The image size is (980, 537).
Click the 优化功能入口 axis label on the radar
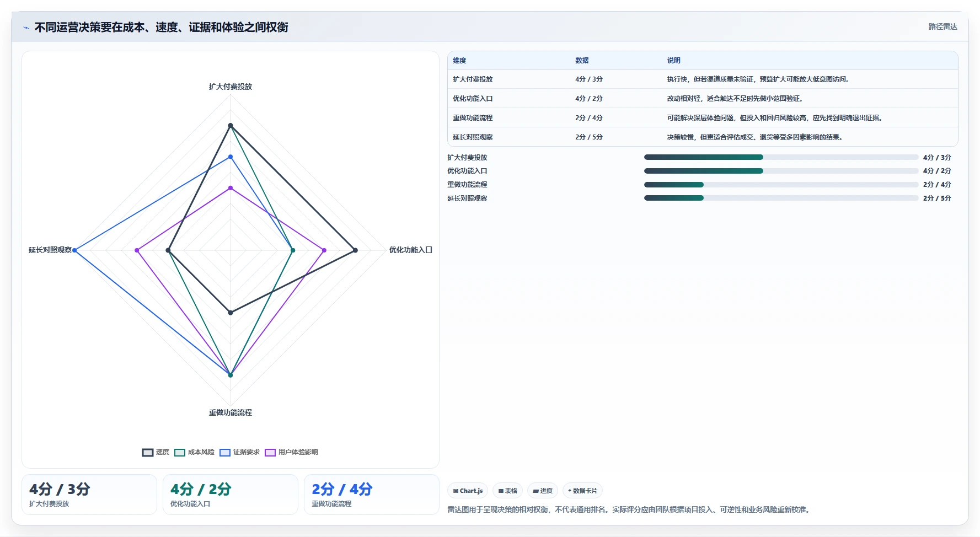point(411,250)
